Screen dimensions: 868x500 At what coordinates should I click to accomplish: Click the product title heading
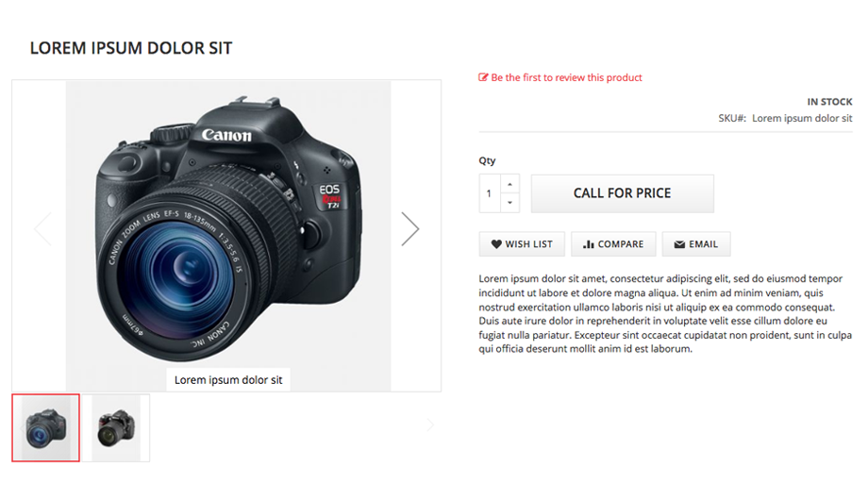(x=131, y=48)
